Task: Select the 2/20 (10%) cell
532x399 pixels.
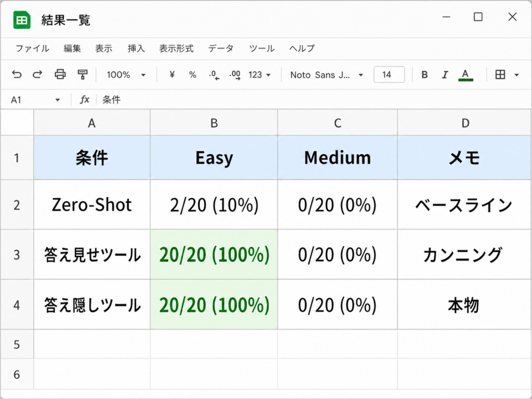Action: (x=214, y=205)
